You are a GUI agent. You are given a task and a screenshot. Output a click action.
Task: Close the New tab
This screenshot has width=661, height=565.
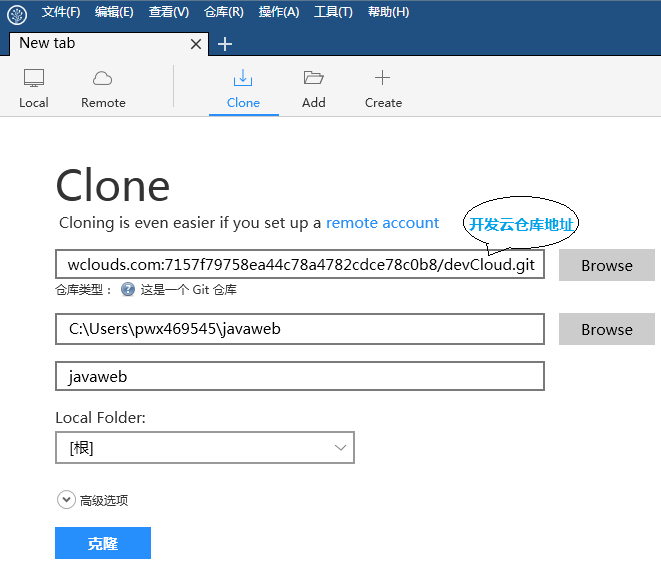click(x=196, y=44)
